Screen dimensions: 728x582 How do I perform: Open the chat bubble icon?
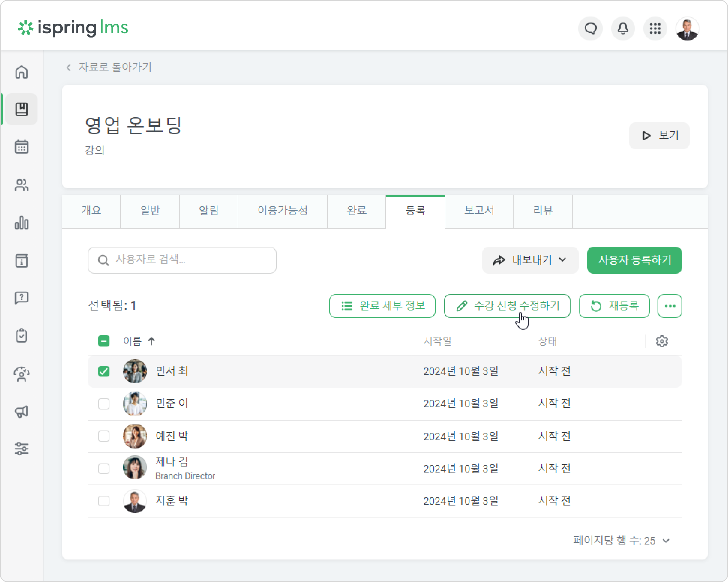[590, 29]
